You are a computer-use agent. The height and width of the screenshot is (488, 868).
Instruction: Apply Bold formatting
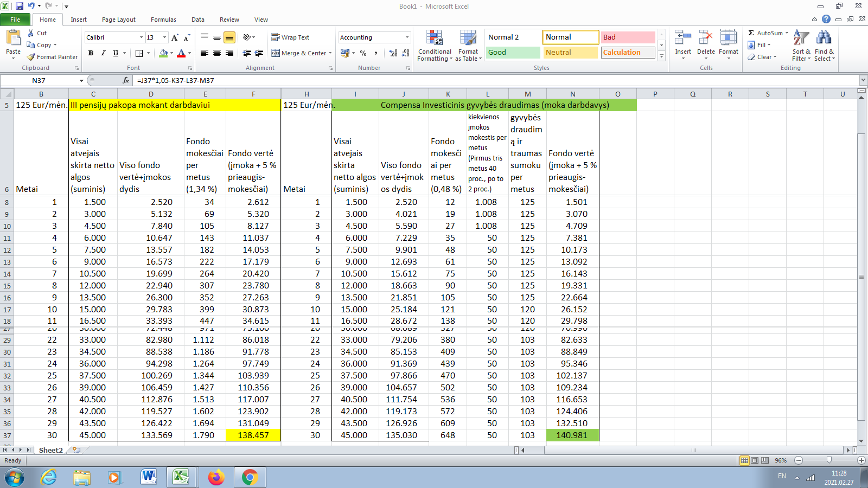pyautogui.click(x=91, y=53)
